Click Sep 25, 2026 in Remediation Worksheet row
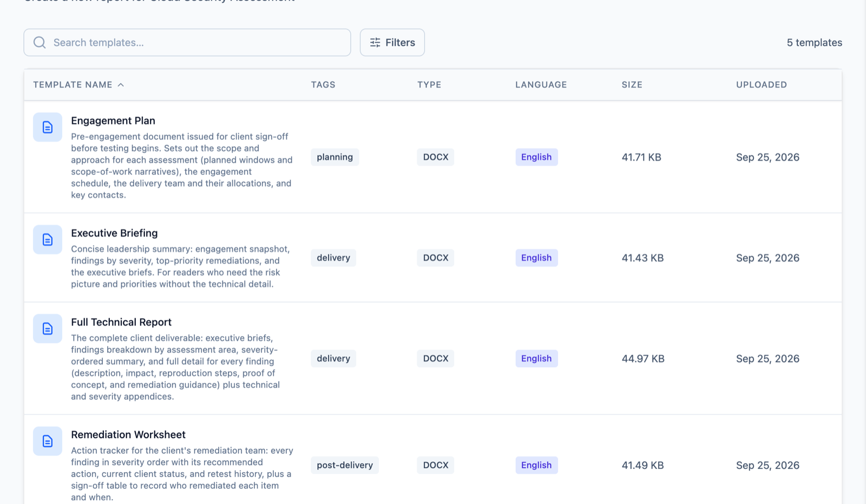Viewport: 866px width, 504px height. pos(767,465)
